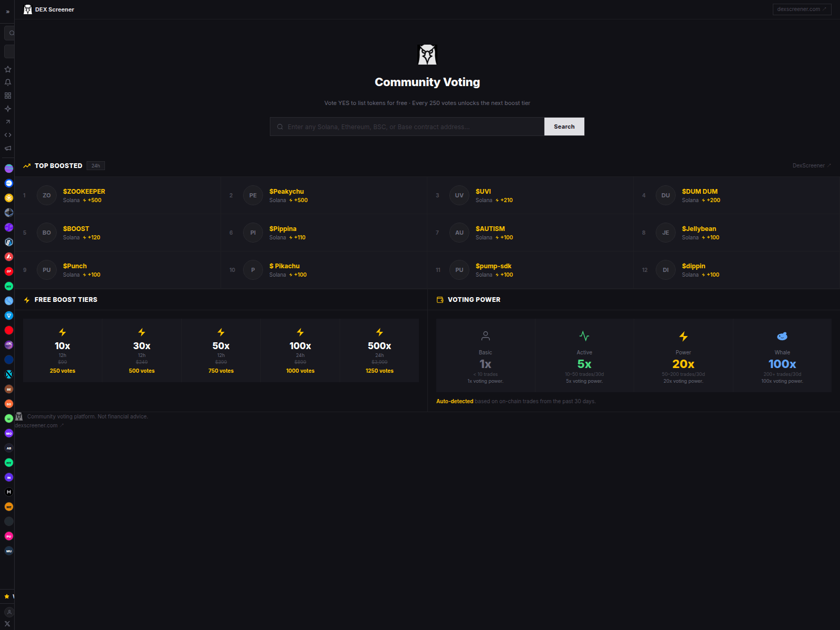This screenshot has width=840, height=630.
Task: Select the Solana chain icon in sidebar
Action: pos(9,169)
